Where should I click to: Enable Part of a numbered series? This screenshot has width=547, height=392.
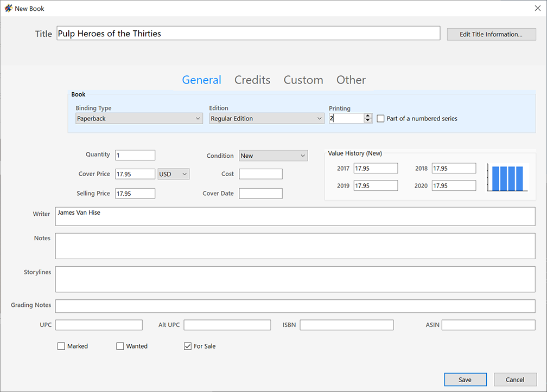click(380, 119)
